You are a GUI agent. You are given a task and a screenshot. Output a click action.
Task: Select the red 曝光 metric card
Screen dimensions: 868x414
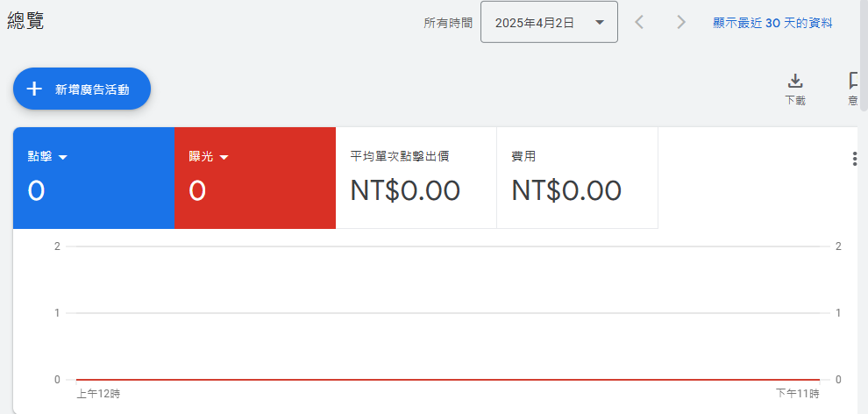click(255, 178)
